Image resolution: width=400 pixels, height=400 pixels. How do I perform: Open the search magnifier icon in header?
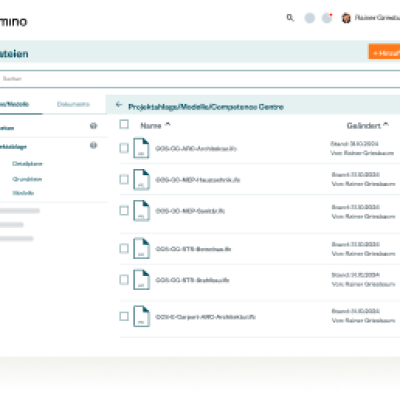(290, 18)
